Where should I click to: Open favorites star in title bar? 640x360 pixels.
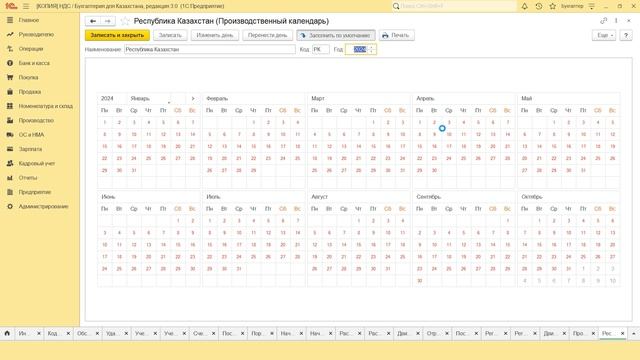point(553,6)
